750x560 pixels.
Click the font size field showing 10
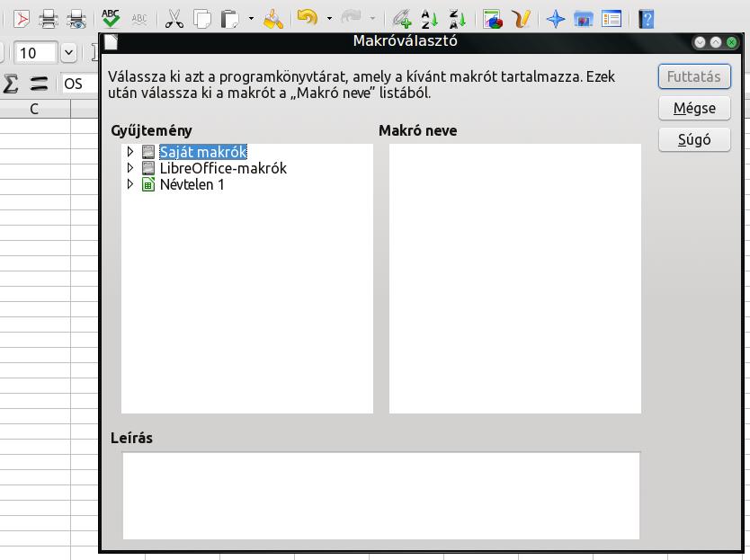[x=36, y=53]
